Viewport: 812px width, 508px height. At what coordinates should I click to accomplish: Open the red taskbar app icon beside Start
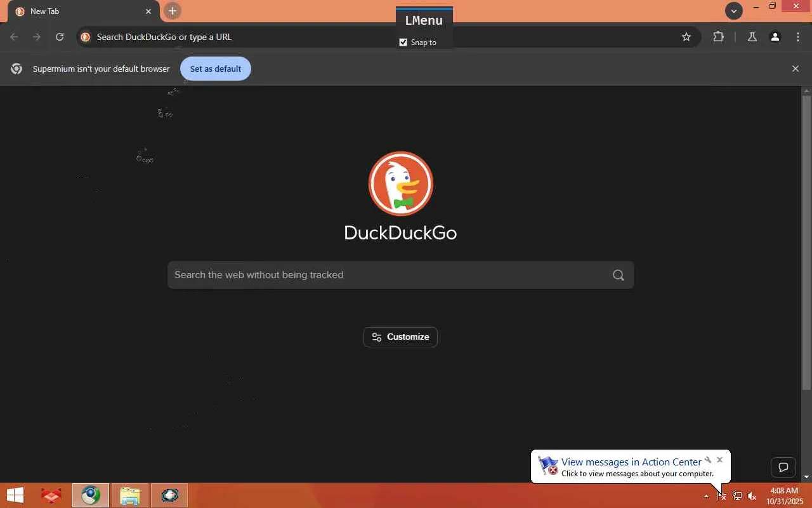[51, 495]
